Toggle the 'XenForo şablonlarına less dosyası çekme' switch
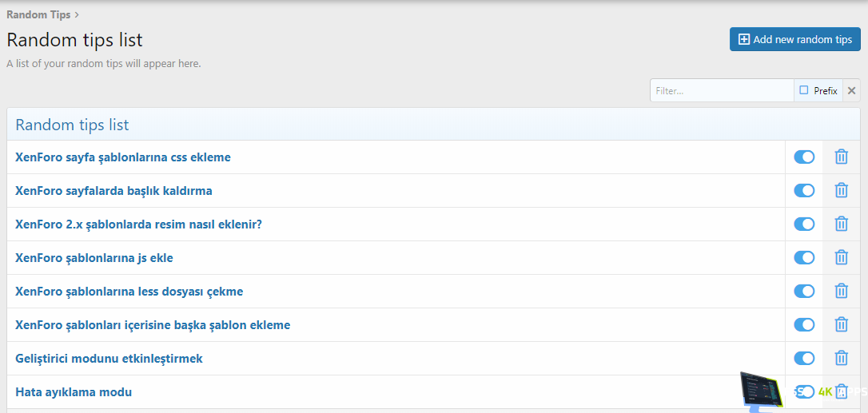Screen dimensions: 868x413 tap(804, 292)
